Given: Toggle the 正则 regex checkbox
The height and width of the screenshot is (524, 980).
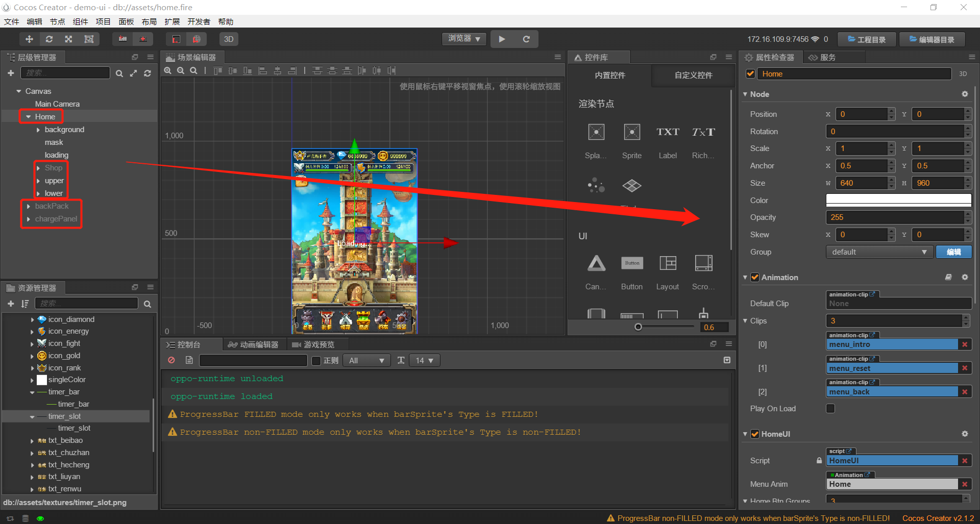Looking at the screenshot, I should click(x=316, y=361).
